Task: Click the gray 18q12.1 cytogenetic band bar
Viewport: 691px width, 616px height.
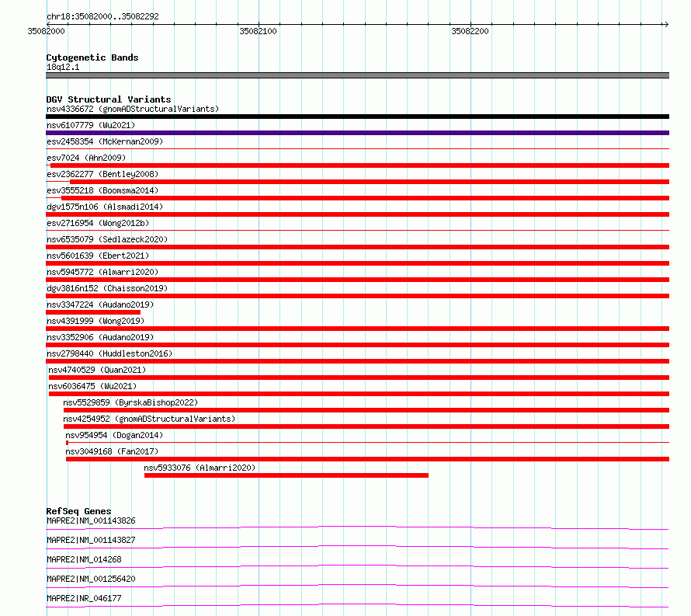Action: 357,75
